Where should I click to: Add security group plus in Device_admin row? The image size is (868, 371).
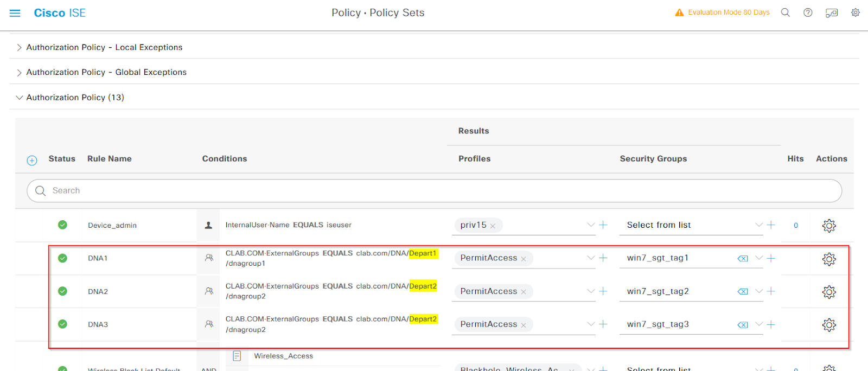point(771,225)
